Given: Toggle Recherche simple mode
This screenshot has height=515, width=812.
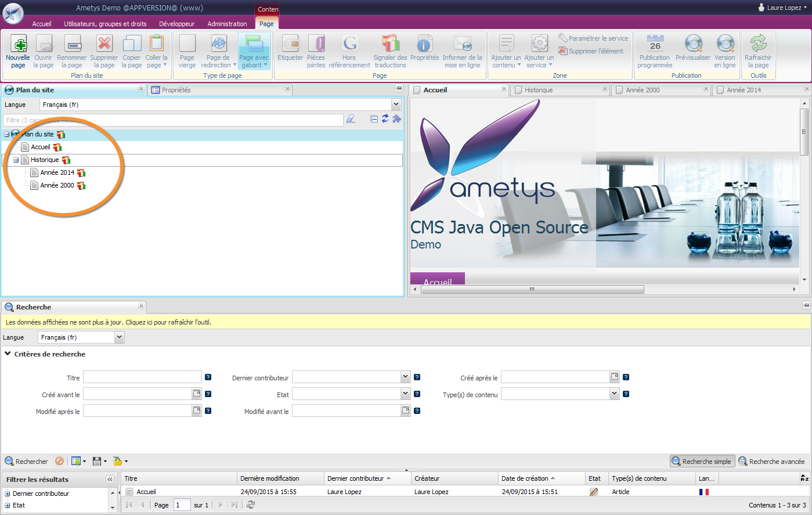Looking at the screenshot, I should point(702,462).
